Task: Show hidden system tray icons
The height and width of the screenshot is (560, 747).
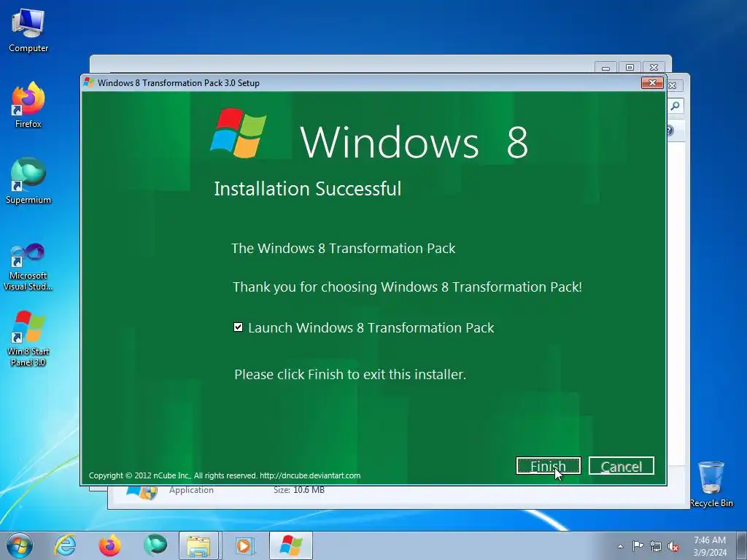Action: (x=620, y=547)
